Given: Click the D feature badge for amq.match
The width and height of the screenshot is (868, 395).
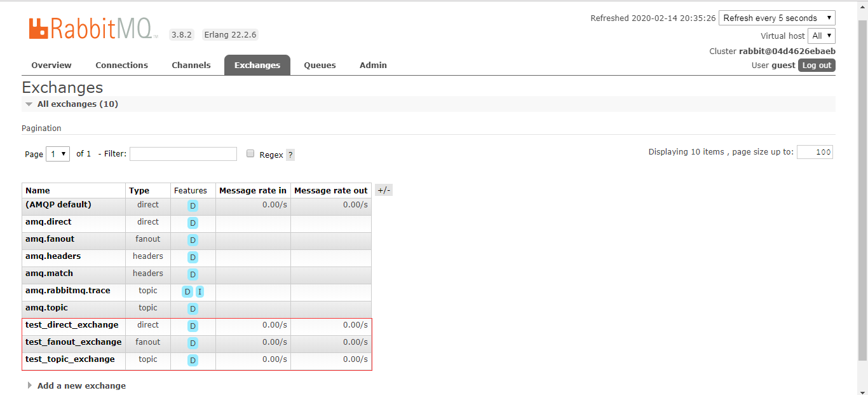Looking at the screenshot, I should click(x=193, y=275).
